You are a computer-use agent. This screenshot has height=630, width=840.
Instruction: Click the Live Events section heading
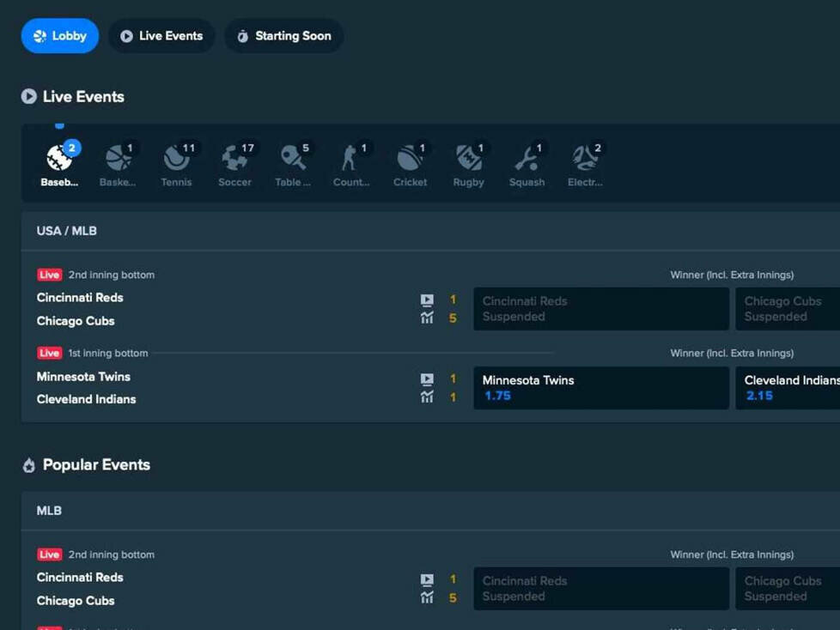pyautogui.click(x=83, y=97)
